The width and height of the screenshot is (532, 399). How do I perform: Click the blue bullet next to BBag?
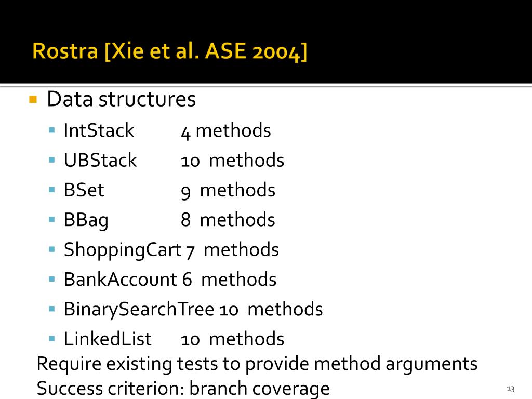[x=52, y=220]
